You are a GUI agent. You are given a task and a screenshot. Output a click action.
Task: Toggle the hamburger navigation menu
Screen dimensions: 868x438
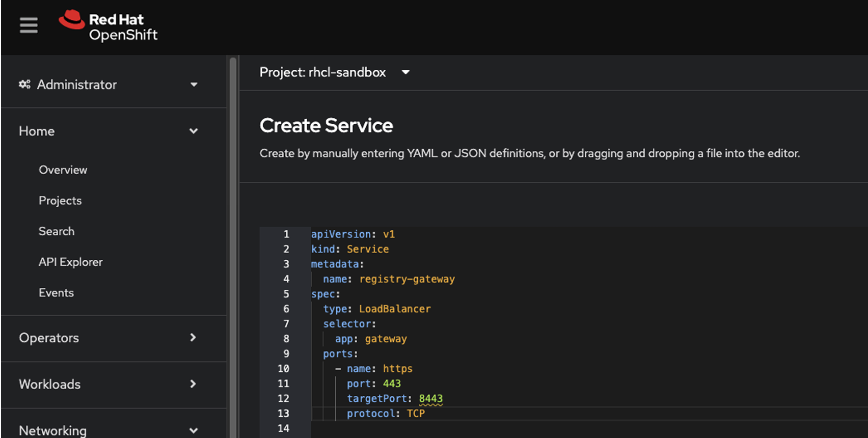pos(29,25)
